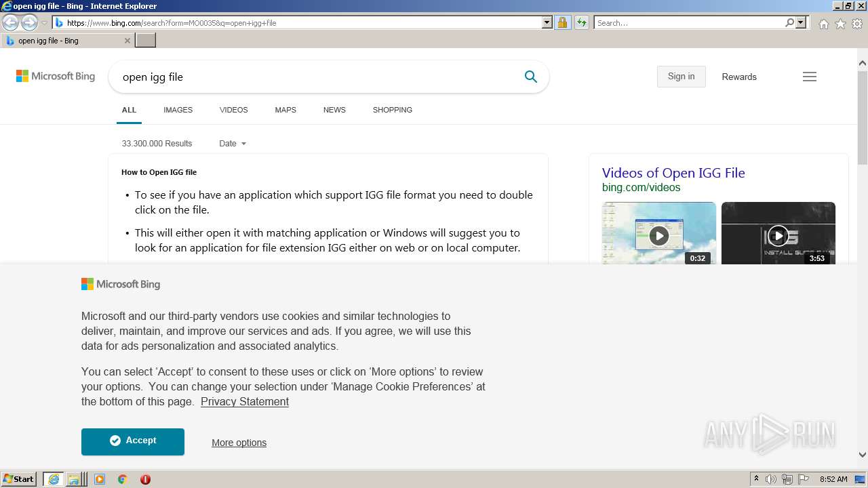Viewport: 868px width, 488px height.
Task: Click the volume speaker tray icon
Action: (x=771, y=479)
